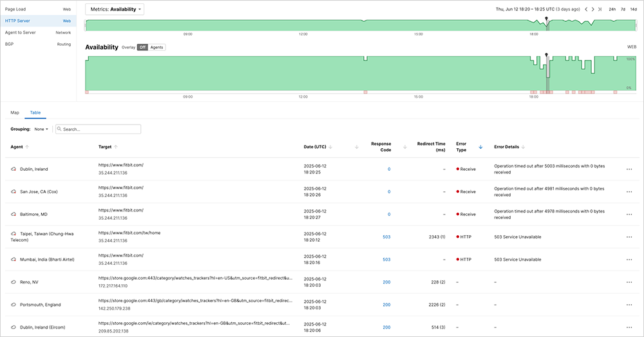Click the cloud agent icon for Reno, NV
644x337 pixels.
point(14,282)
